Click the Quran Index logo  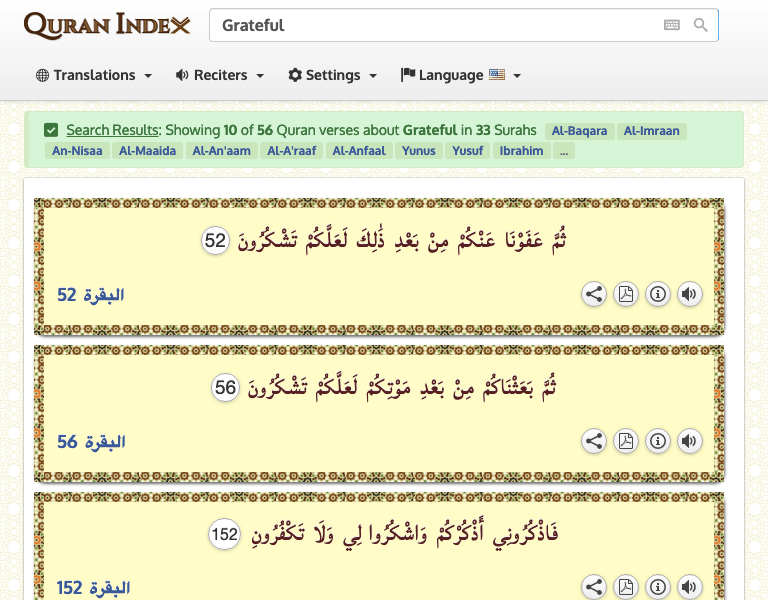tap(107, 25)
